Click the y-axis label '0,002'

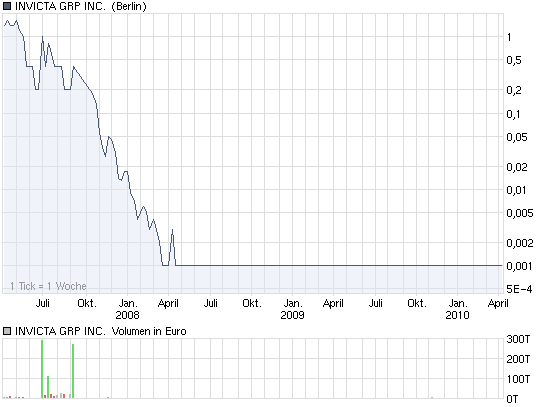520,243
